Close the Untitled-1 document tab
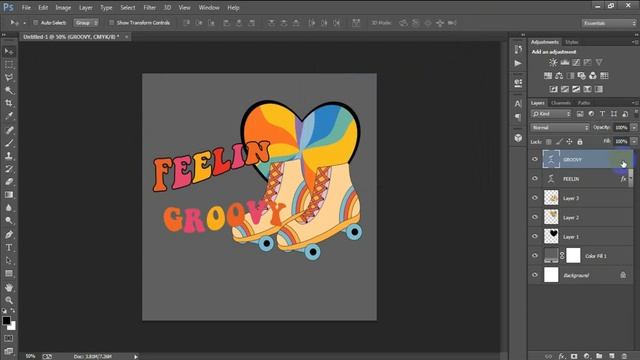Viewport: 640px width, 360px height. click(127, 37)
